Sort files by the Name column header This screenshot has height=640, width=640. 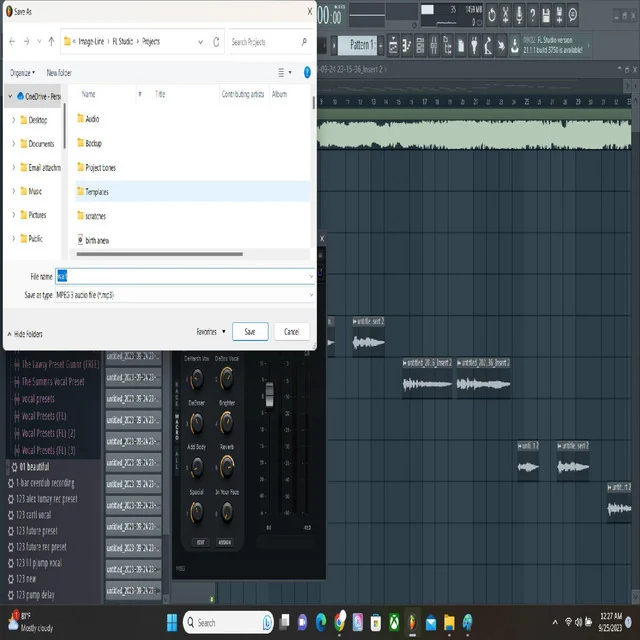click(89, 94)
